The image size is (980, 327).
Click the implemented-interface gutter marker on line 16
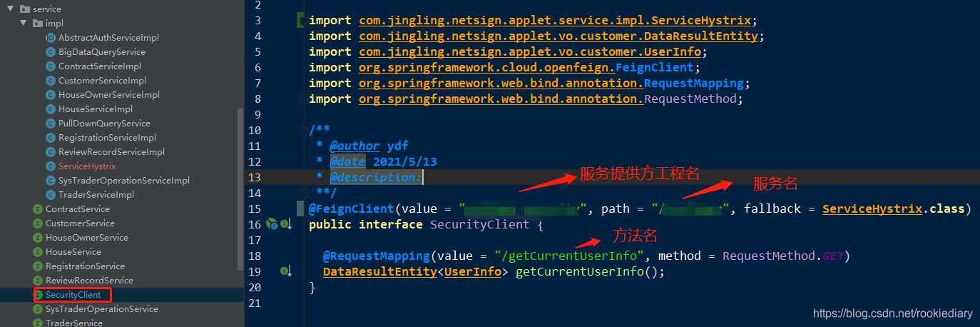click(285, 224)
